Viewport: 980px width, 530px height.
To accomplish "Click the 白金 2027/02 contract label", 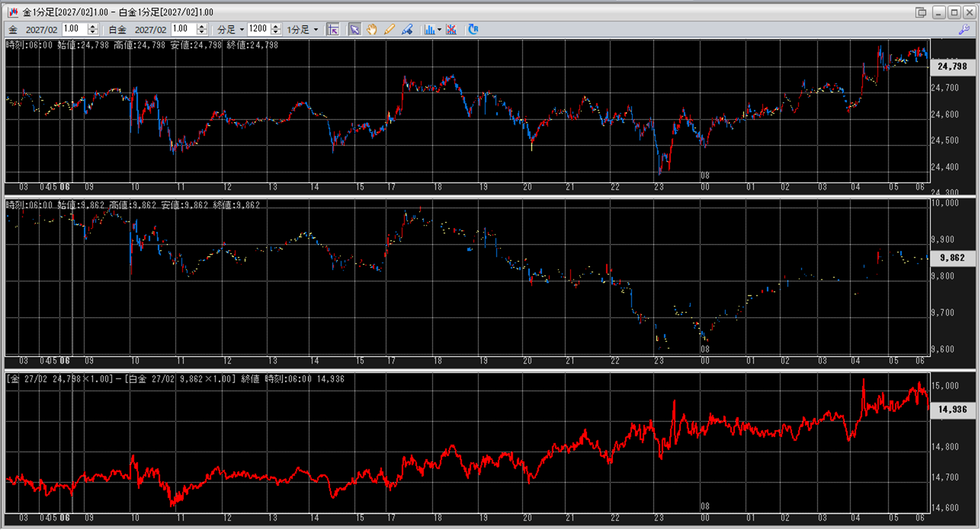I will click(137, 30).
